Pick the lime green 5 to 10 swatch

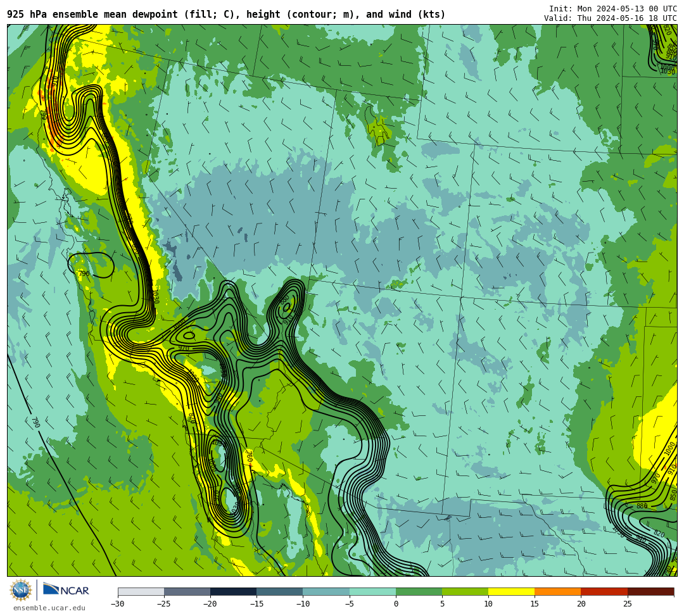pyautogui.click(x=465, y=591)
